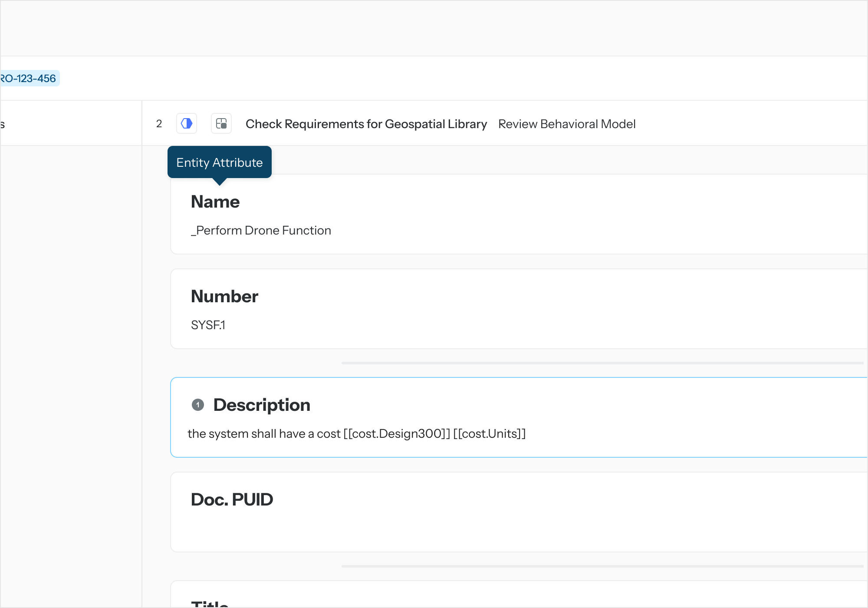Click the blue Entity Attribute icon
Viewport: 868px width, 608px height.
coord(187,124)
